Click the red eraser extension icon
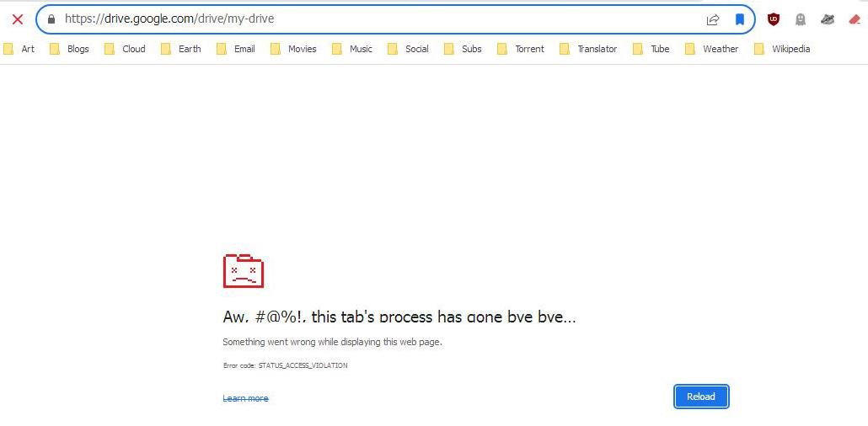Viewport: 868px width, 426px height. point(855,19)
